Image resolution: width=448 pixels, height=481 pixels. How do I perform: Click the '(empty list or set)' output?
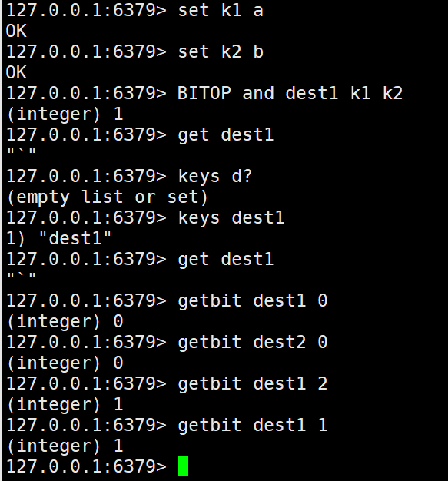tap(107, 197)
